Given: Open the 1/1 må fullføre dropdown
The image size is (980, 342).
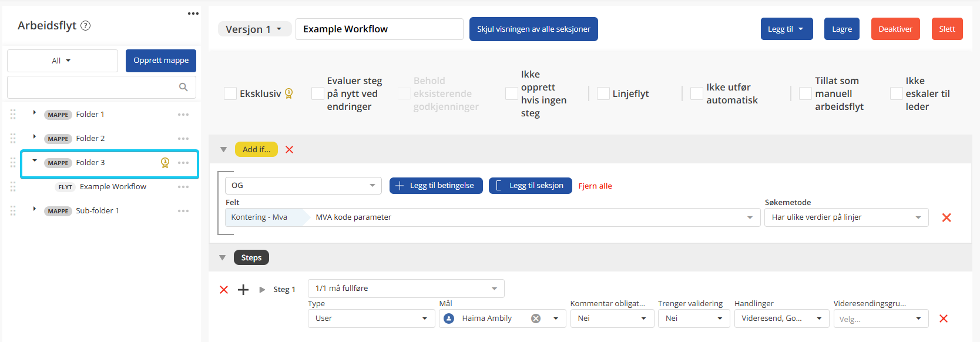Looking at the screenshot, I should point(406,289).
